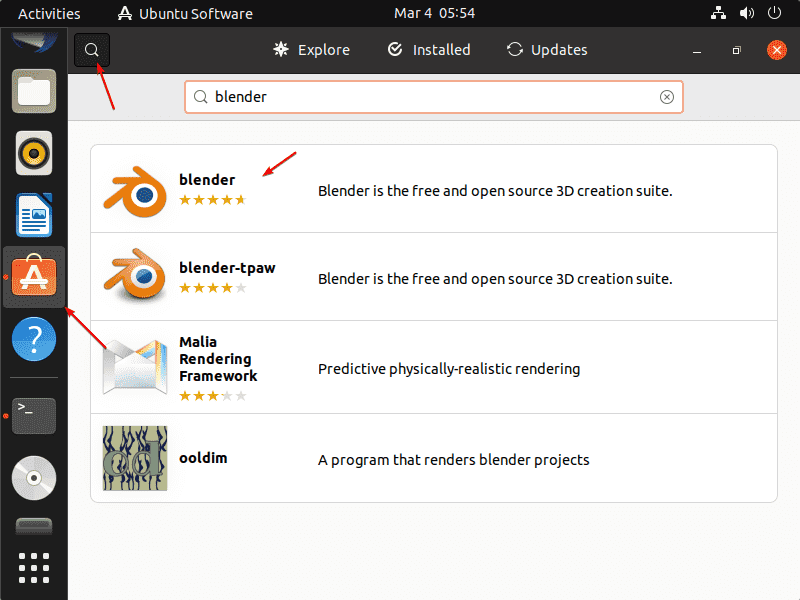This screenshot has width=800, height=600.
Task: Click the ooldim project thumbnail
Action: point(134,458)
